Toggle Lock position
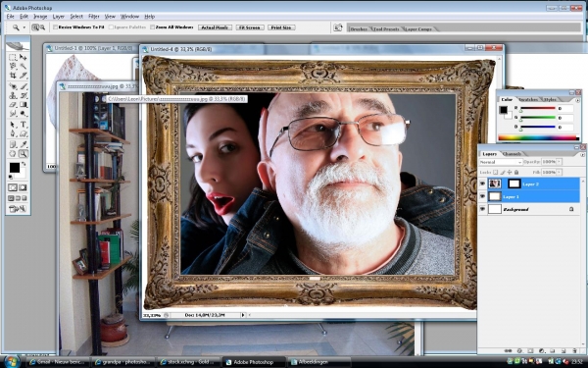The width and height of the screenshot is (588, 368). (x=510, y=172)
